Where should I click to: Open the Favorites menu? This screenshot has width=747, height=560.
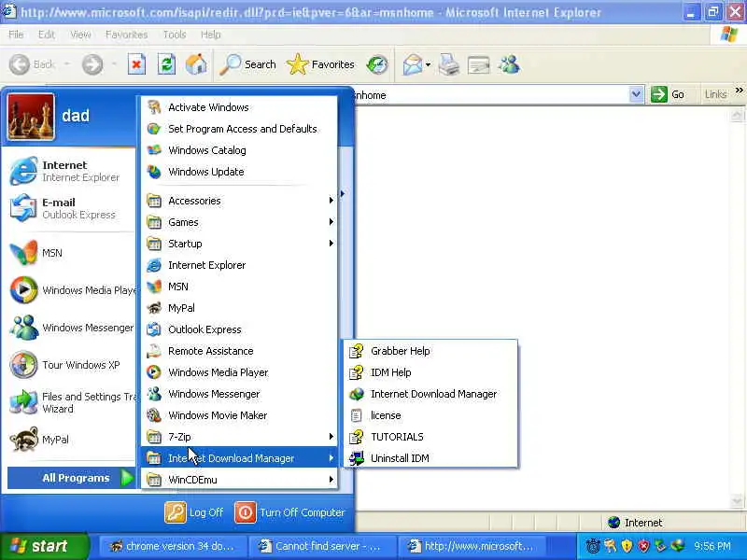pos(126,35)
